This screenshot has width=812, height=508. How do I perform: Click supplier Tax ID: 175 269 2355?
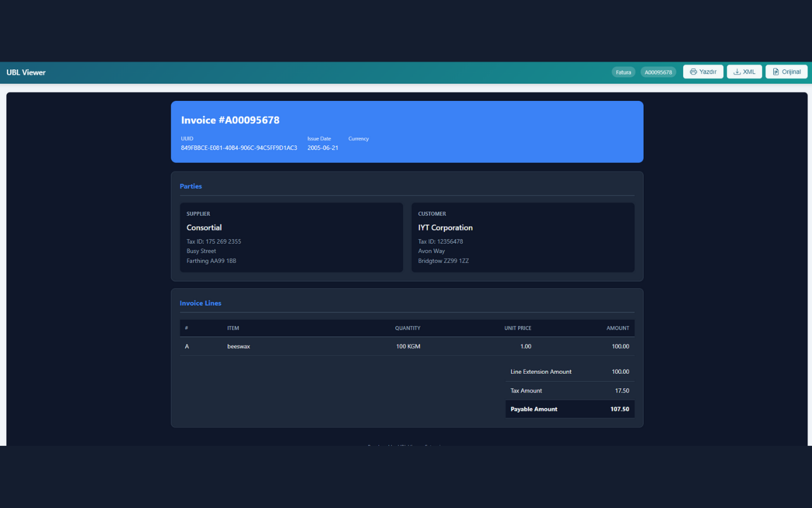pos(214,241)
